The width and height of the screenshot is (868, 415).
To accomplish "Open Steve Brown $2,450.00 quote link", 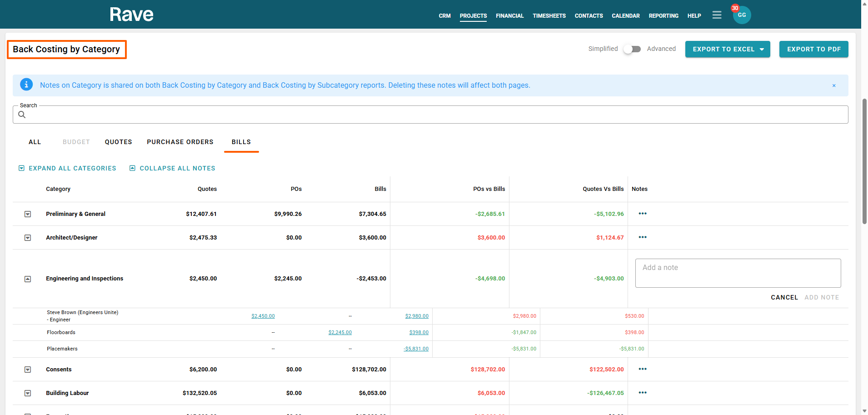I will 263,316.
